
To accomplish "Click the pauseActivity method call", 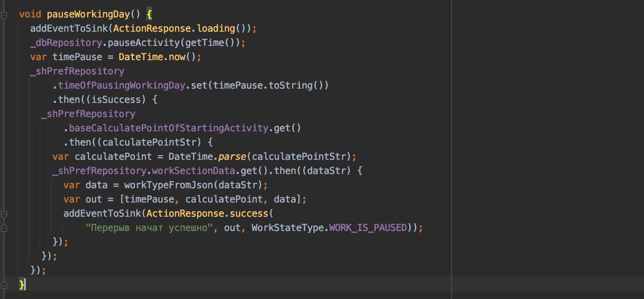I will pyautogui.click(x=143, y=43).
